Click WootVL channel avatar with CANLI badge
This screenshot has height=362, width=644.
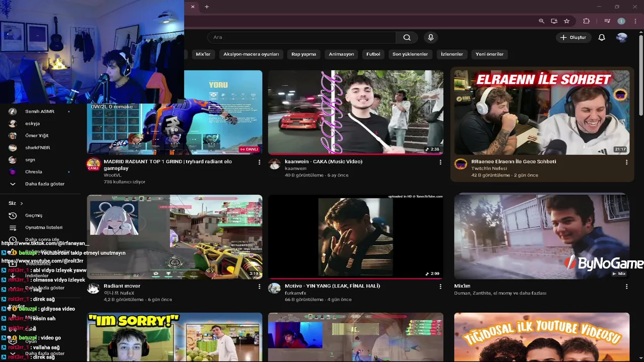[x=93, y=164]
